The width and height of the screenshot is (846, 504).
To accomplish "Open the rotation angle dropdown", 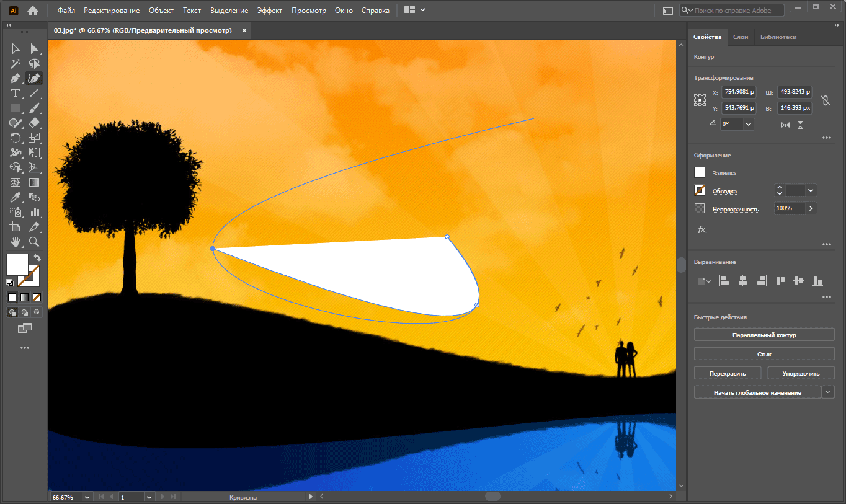I will 748,124.
